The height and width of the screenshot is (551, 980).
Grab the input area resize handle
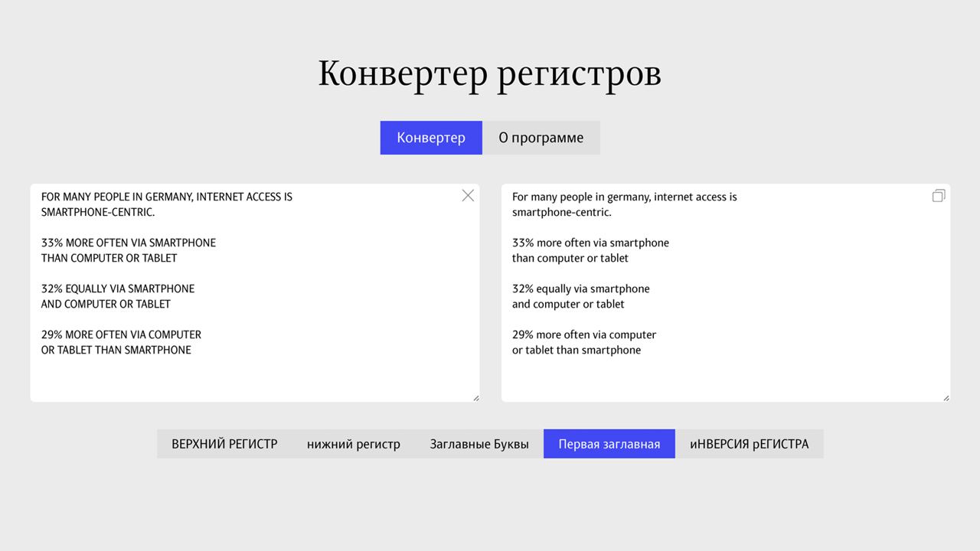click(475, 397)
